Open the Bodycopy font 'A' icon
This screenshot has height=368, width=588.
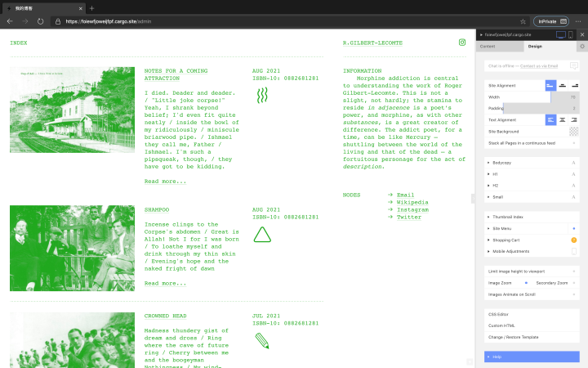(573, 163)
